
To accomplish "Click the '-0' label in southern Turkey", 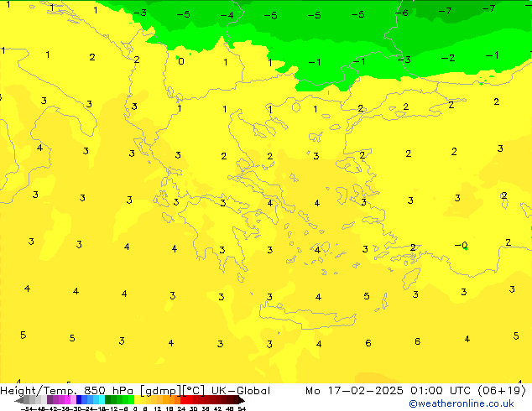I will pyautogui.click(x=461, y=245).
